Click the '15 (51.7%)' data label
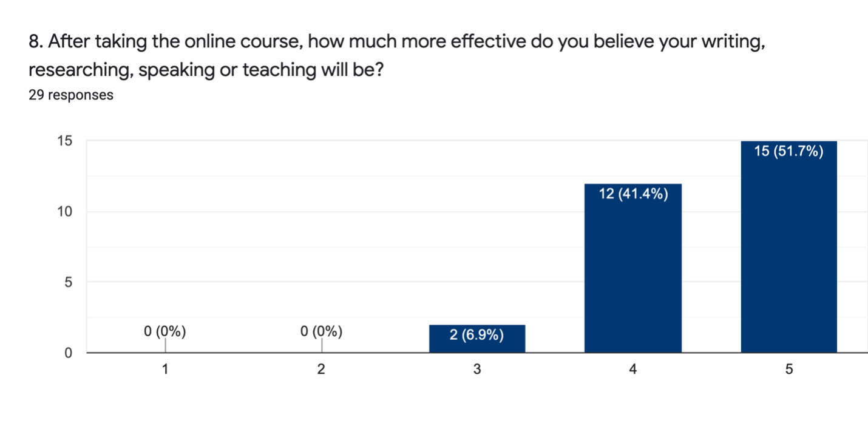Image resolution: width=868 pixels, height=443 pixels. pos(788,152)
